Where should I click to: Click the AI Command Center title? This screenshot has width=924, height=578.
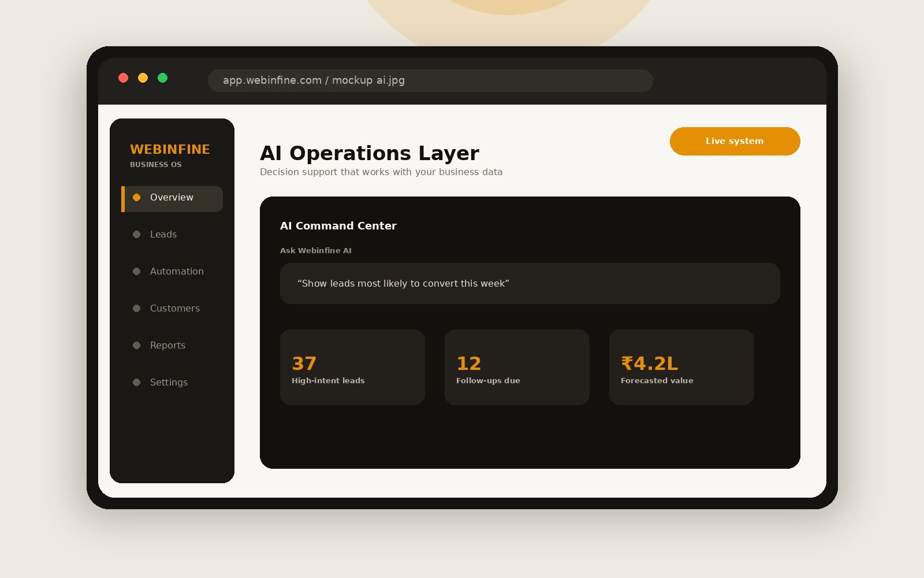(338, 226)
